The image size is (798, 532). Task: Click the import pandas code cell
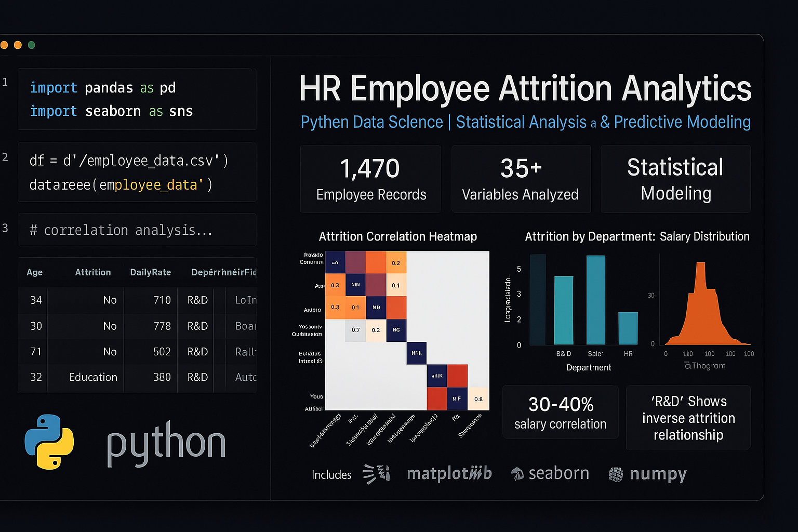click(x=137, y=99)
